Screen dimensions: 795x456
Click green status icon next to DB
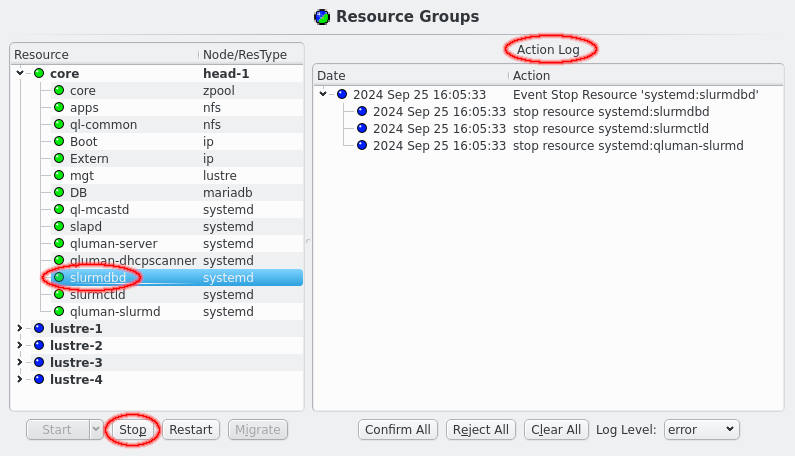(59, 193)
